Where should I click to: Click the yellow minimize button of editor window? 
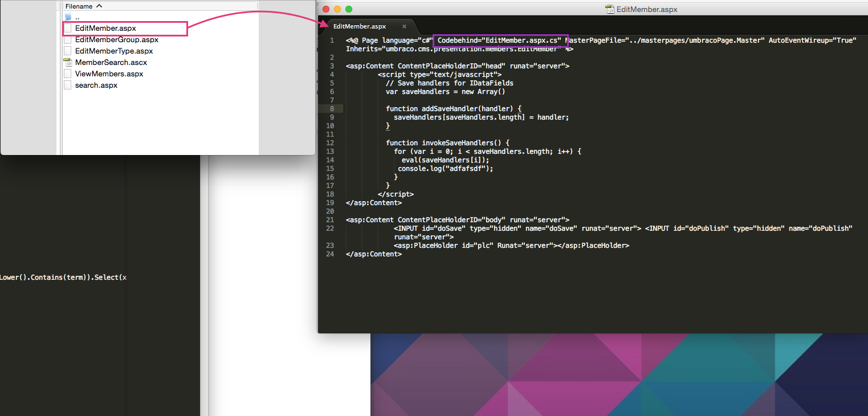click(337, 9)
